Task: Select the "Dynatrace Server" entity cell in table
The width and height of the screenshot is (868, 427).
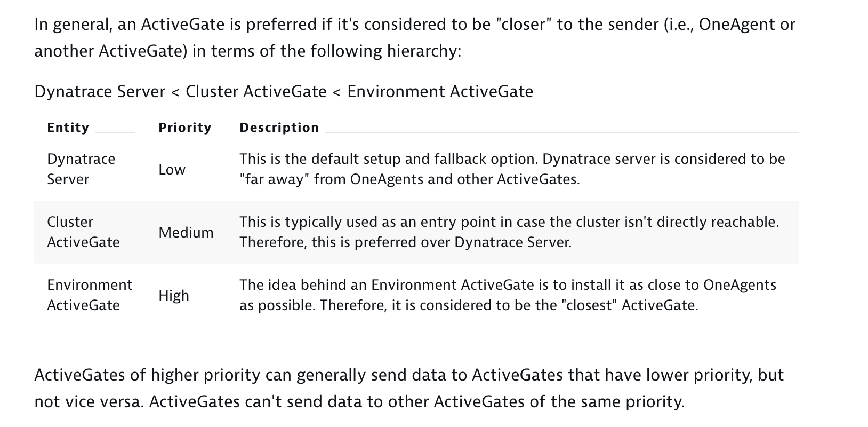Action: pos(81,169)
